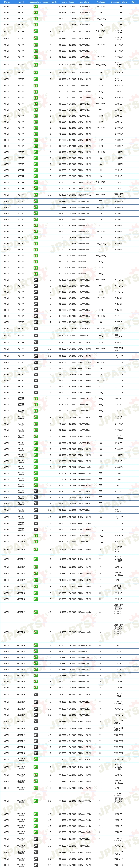This screenshot has height=868, width=139.
Task: Click the 03.2002 -> 10.2005 production years cell
Action: [x=68, y=225]
